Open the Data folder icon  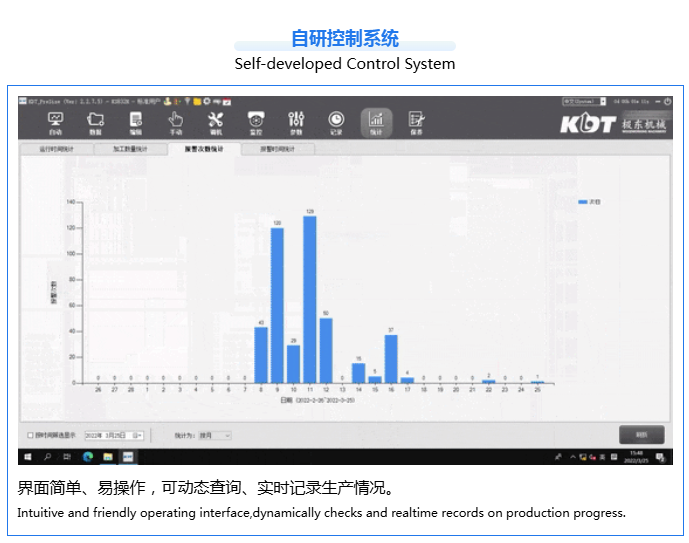[95, 122]
